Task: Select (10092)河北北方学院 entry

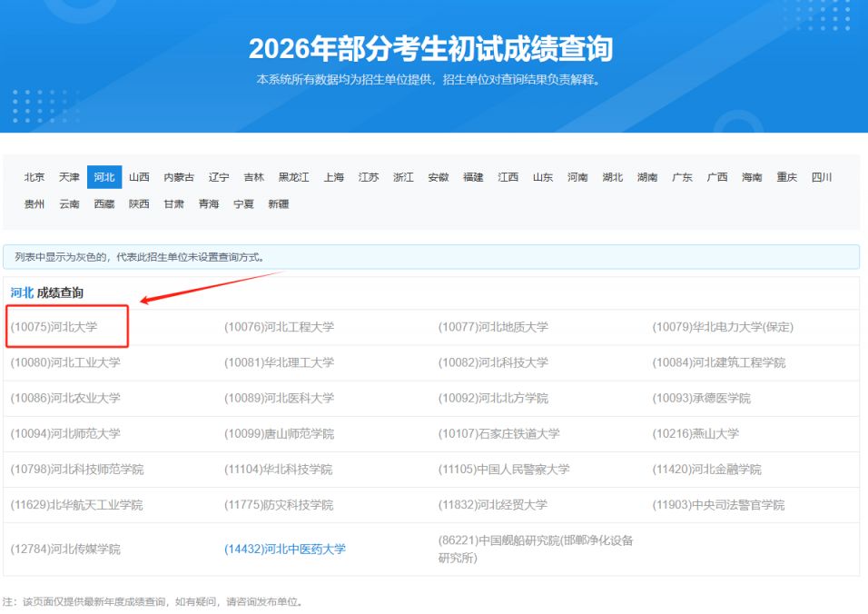Action: (x=493, y=398)
